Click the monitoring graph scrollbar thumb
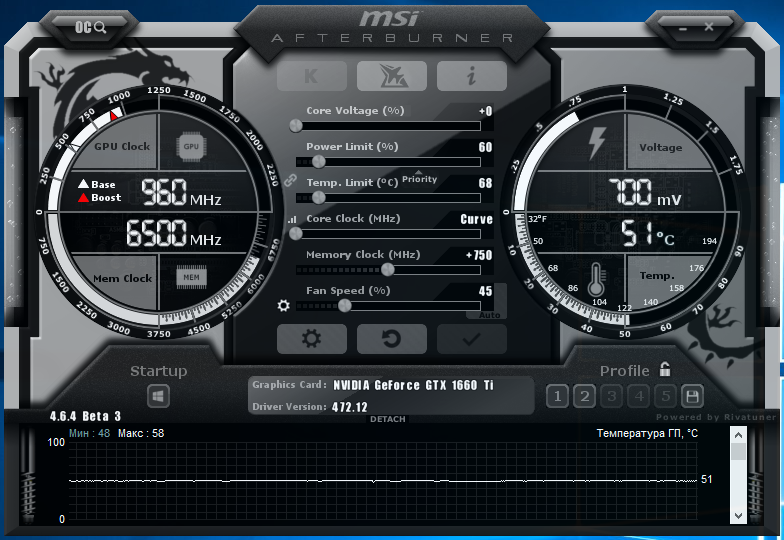This screenshot has width=784, height=540. point(738,452)
